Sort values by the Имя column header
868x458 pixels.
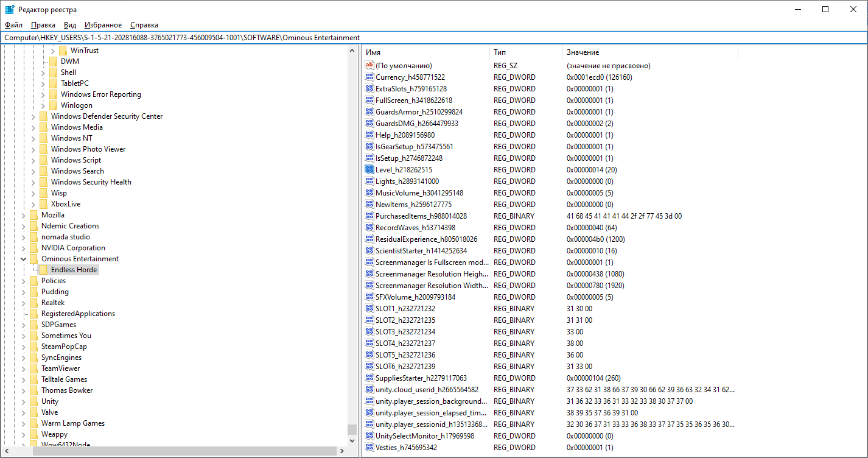click(x=425, y=52)
